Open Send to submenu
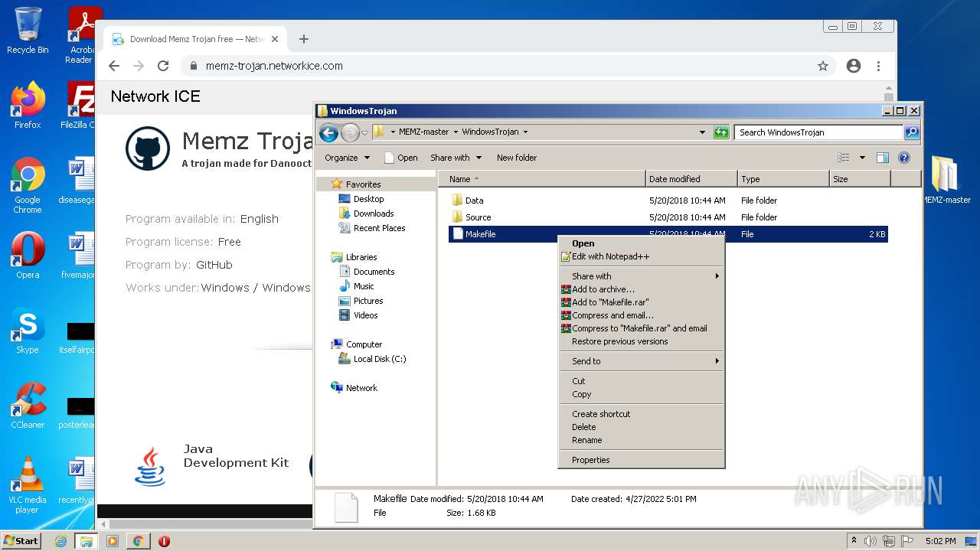The width and height of the screenshot is (980, 551). (x=642, y=361)
